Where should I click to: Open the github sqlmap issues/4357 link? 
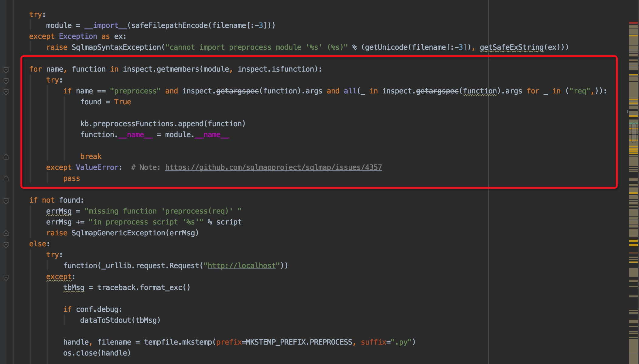pyautogui.click(x=273, y=167)
